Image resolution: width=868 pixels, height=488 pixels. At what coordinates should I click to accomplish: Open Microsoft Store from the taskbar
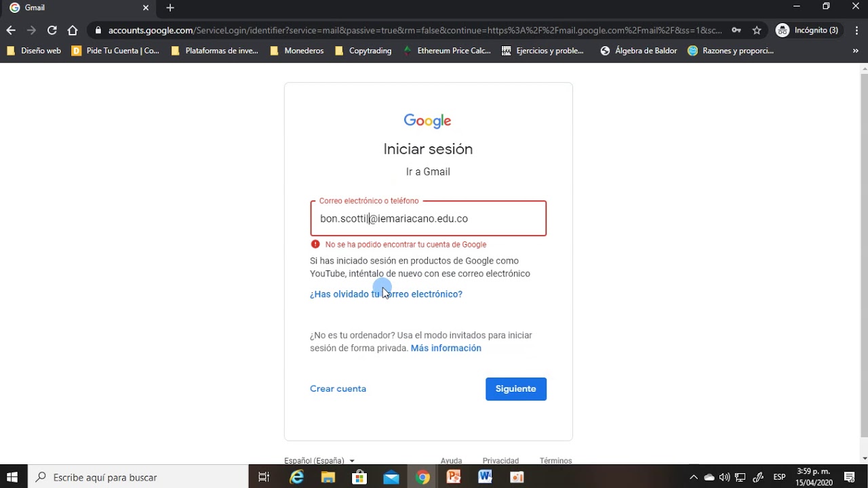[x=359, y=477]
